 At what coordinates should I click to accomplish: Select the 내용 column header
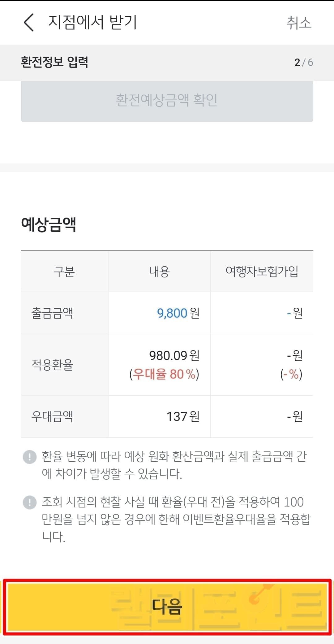coord(159,272)
